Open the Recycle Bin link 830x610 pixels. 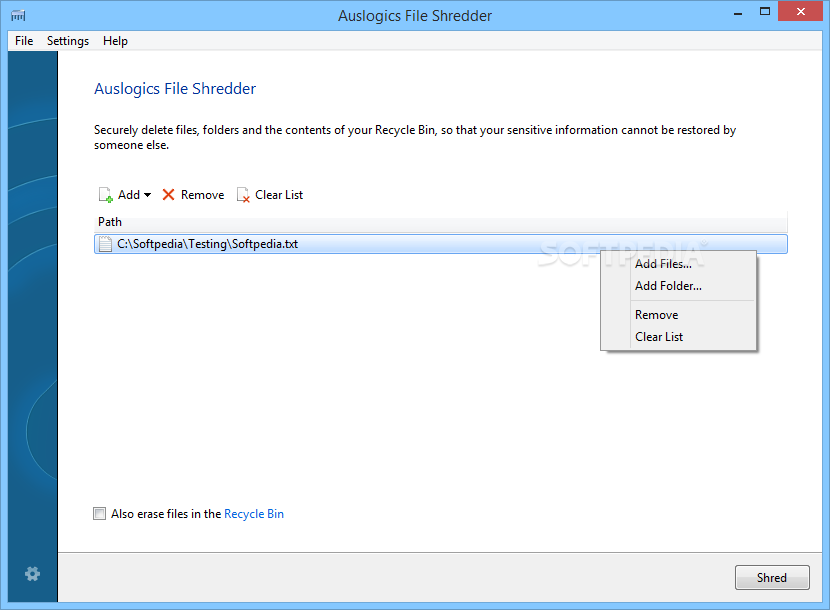click(254, 514)
